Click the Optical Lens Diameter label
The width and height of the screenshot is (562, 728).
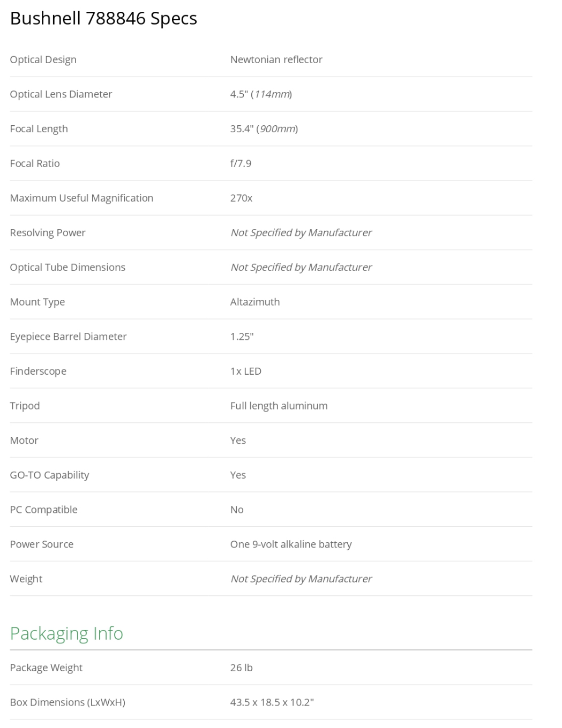pos(61,94)
